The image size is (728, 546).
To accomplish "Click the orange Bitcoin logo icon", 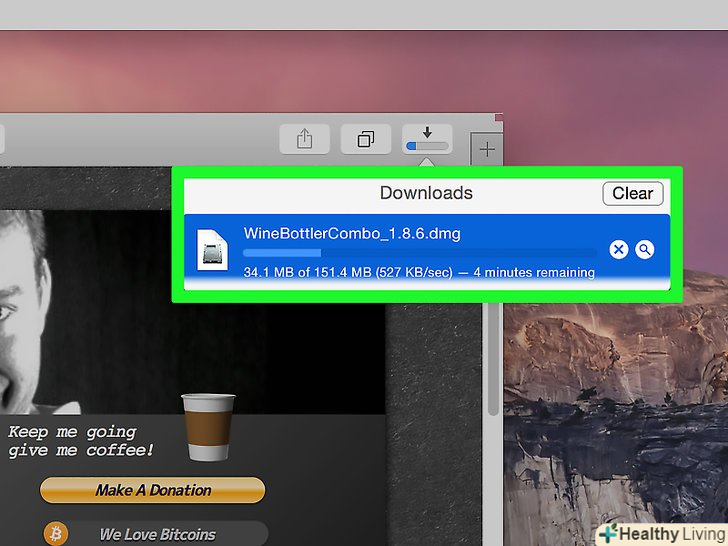I will click(x=56, y=533).
